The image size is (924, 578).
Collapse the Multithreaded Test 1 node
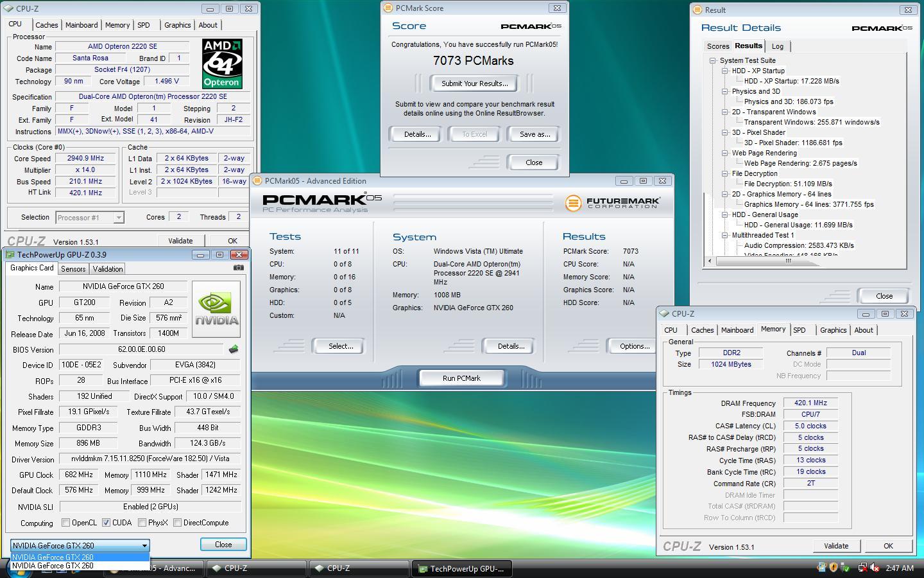coord(724,235)
